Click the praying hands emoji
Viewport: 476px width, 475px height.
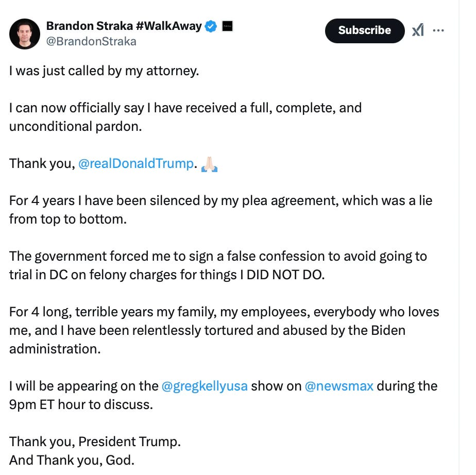[x=210, y=164]
